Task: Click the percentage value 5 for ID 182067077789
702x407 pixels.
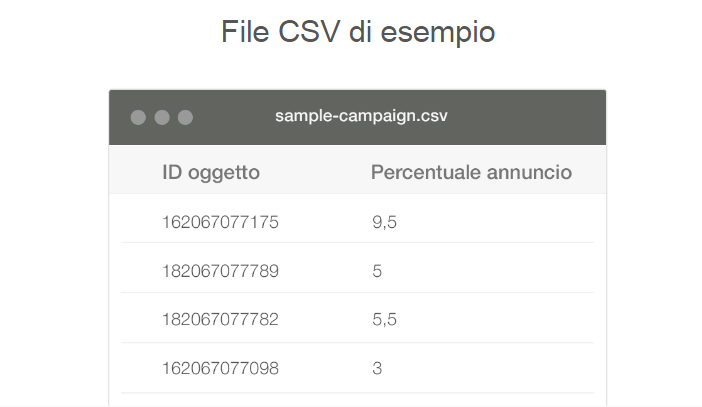Action: [x=377, y=271]
